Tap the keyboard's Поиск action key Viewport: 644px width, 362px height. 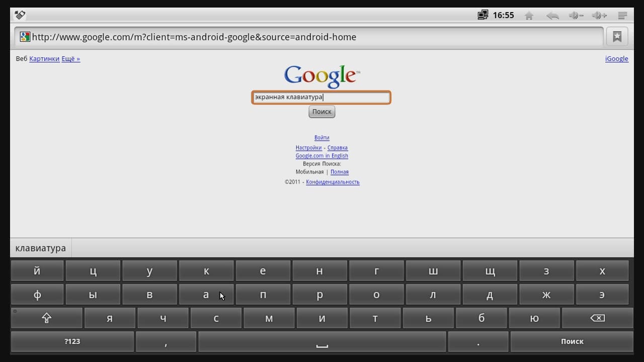[x=572, y=341]
